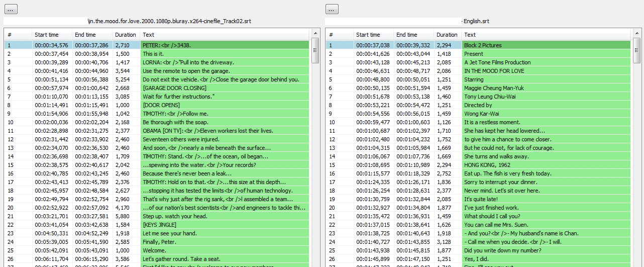The width and height of the screenshot is (644, 267).
Task: Sort left list by Start time column
Action: [x=46, y=35]
